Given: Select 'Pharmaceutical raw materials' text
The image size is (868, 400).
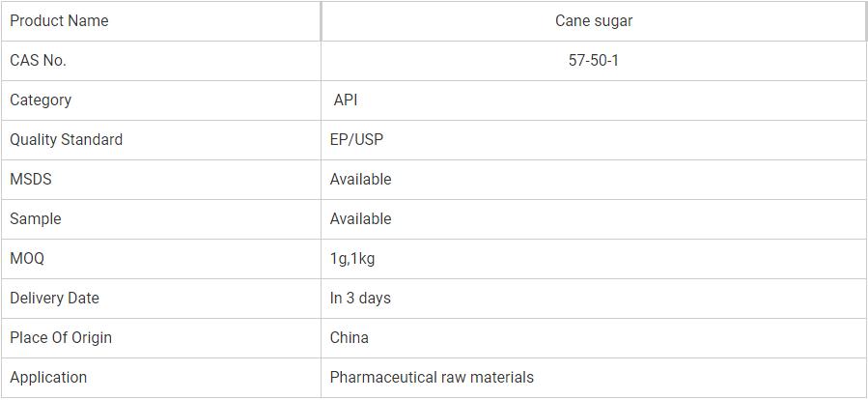Looking at the screenshot, I should click(432, 377).
